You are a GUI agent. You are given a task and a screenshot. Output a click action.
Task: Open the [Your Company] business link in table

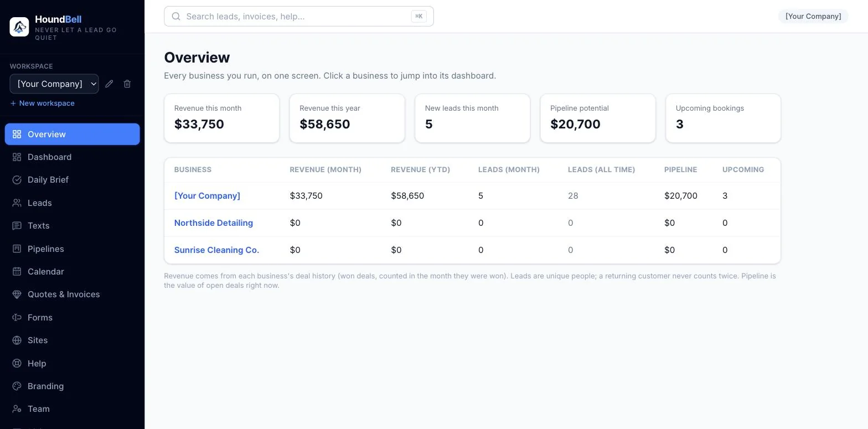pos(207,195)
